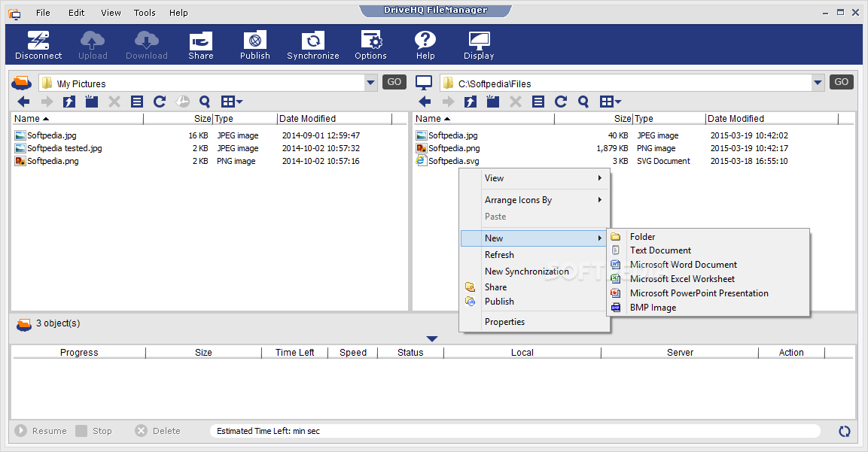Click the local computer monitor icon beside path
Image resolution: width=868 pixels, height=452 pixels.
(424, 83)
